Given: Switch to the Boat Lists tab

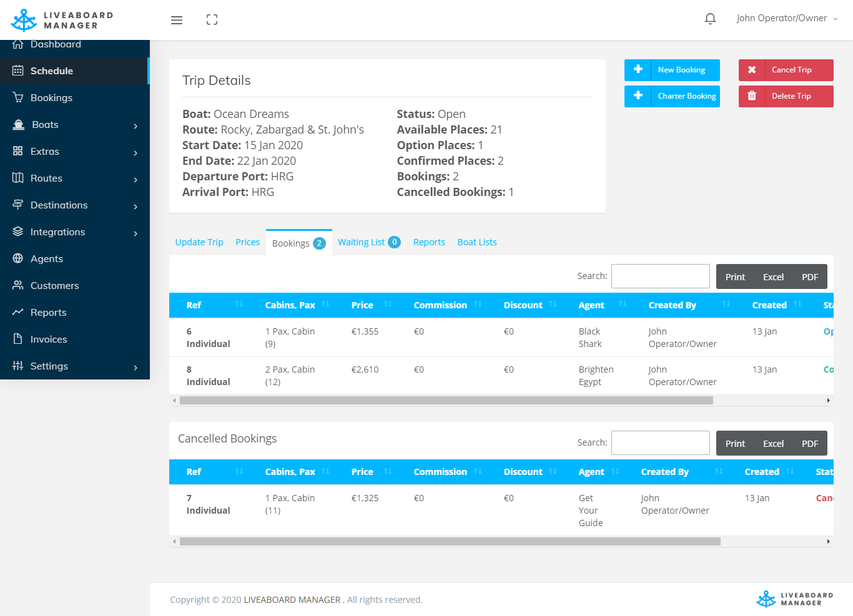Looking at the screenshot, I should tap(476, 242).
